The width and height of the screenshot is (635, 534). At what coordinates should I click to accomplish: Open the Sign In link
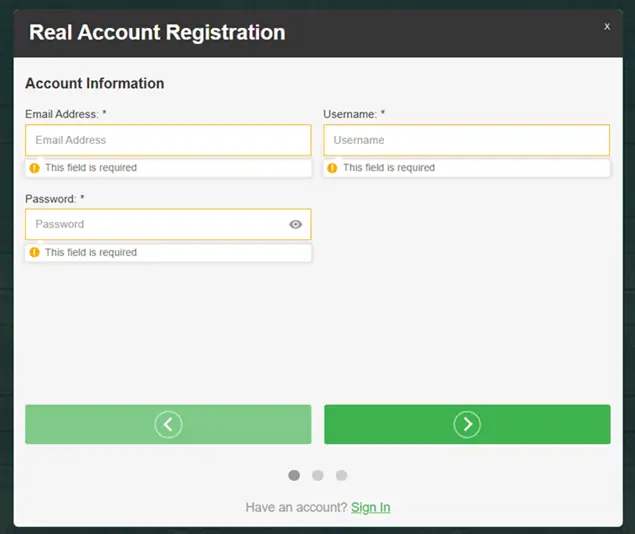click(x=371, y=507)
